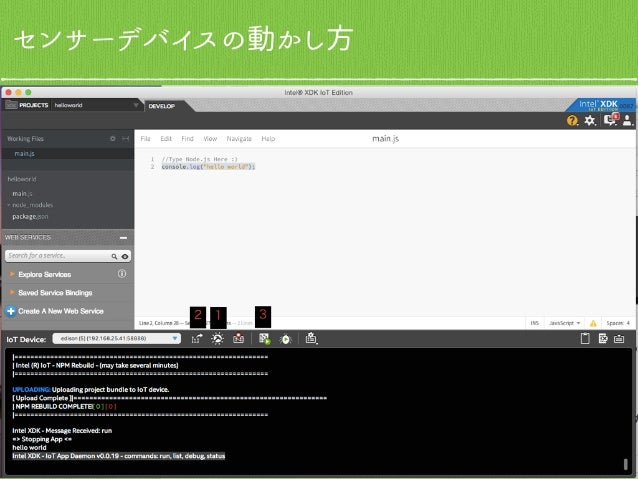
Task: Open the File menu
Action: coord(145,139)
